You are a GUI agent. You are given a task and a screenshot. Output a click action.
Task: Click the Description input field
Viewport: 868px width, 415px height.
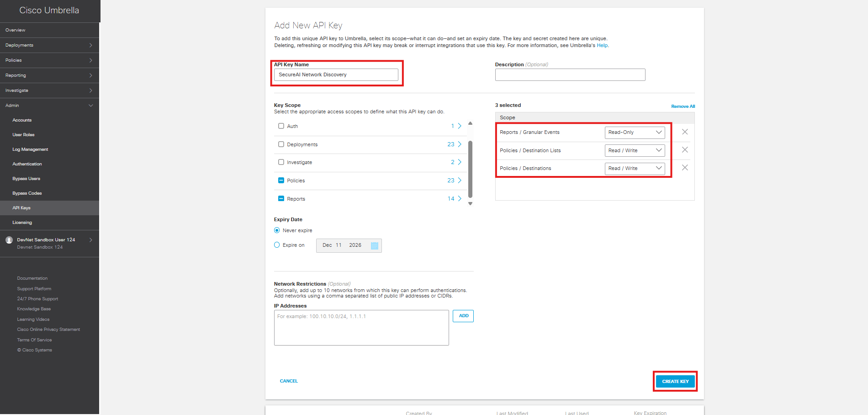[570, 74]
